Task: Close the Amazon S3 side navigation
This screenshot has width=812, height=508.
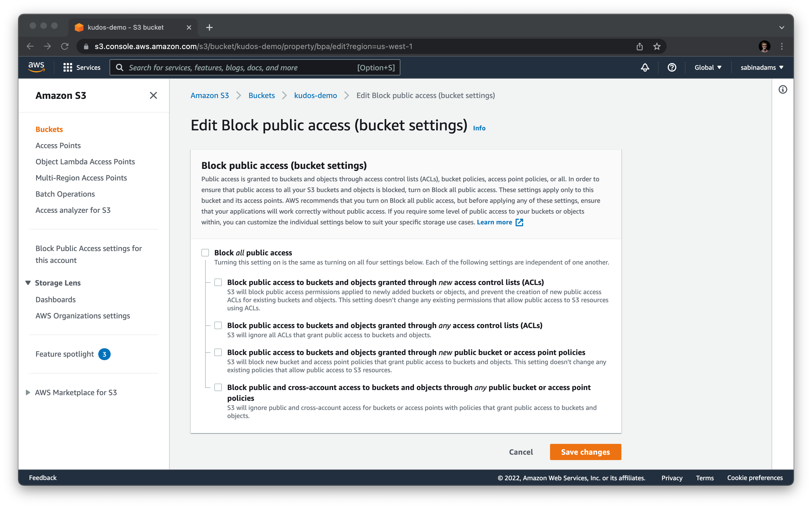Action: [x=153, y=95]
